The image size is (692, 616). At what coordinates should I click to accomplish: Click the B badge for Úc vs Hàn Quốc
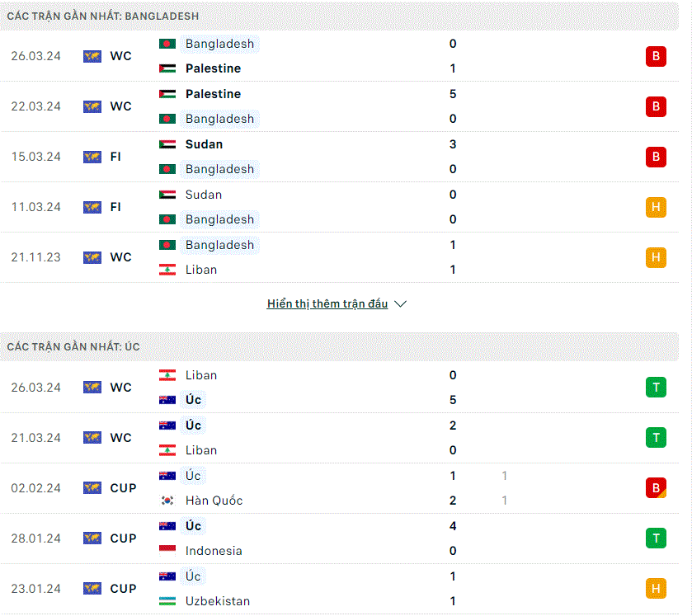coord(656,488)
